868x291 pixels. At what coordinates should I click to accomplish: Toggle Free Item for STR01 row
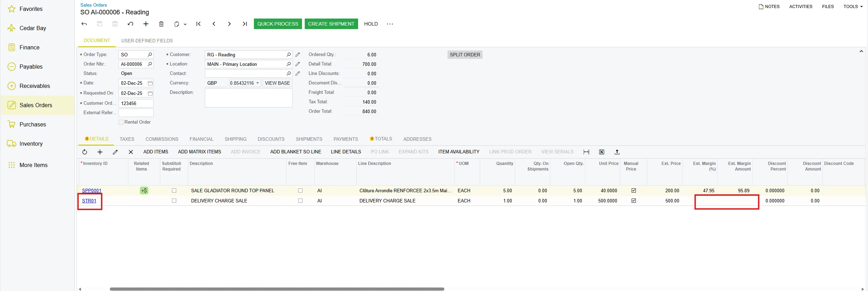tap(300, 201)
